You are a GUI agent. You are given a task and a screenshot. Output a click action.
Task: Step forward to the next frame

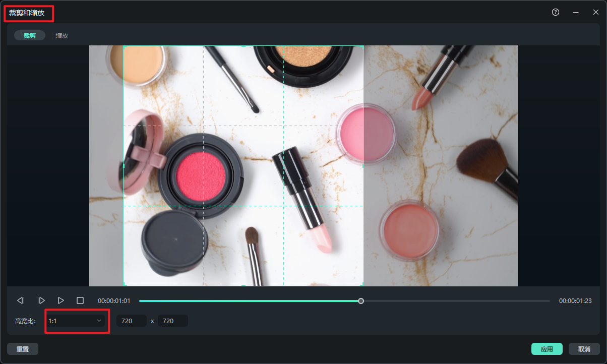[x=41, y=300]
